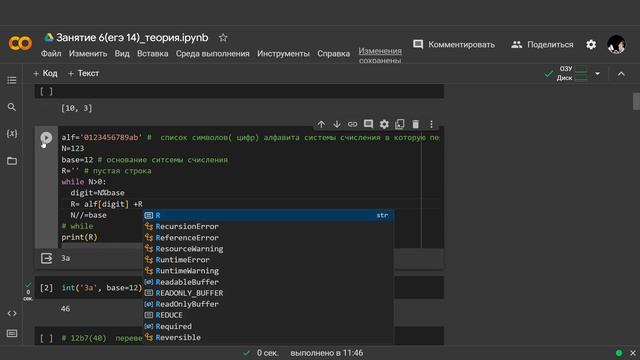Viewport: 640px width, 360px height.
Task: Open the Colab logo home link
Action: [20, 43]
